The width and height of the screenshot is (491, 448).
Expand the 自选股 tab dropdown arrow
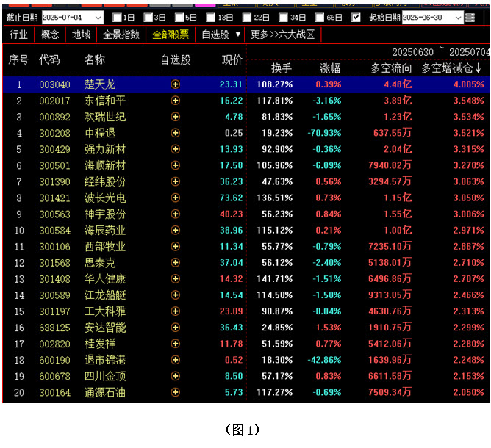[238, 34]
